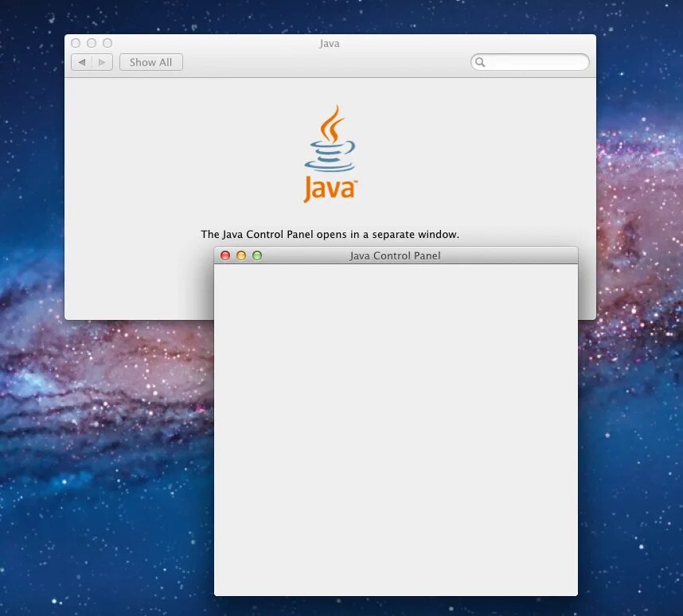Click "The Java Control Panel opens" message text
This screenshot has width=683, height=616.
[330, 234]
